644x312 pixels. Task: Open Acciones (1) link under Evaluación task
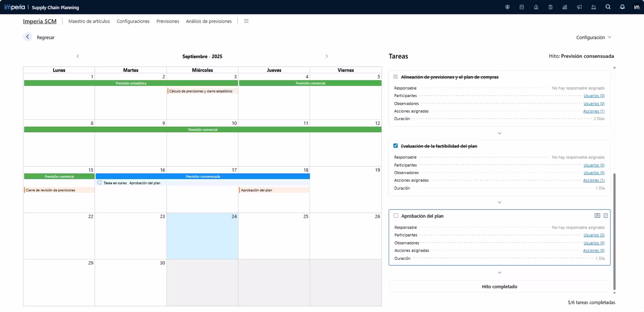[593, 180]
